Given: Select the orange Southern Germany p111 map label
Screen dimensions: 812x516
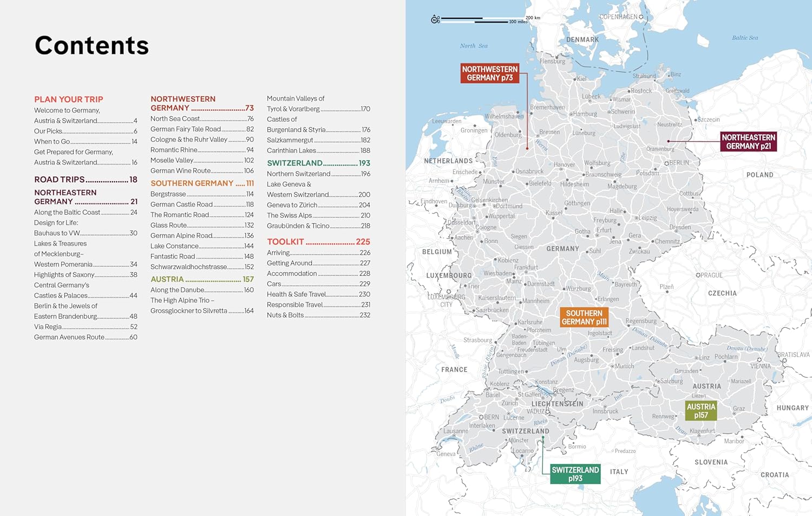Looking at the screenshot, I should pos(584,317).
